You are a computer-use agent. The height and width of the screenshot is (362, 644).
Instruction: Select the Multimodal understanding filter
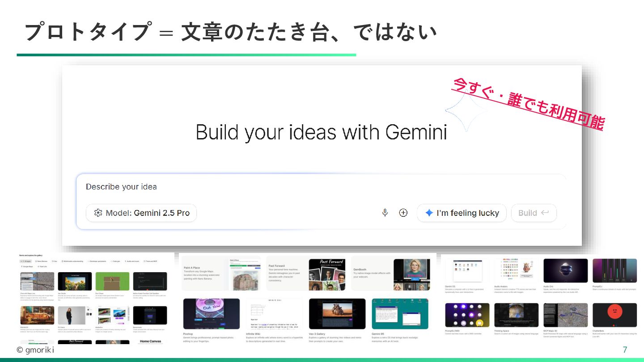point(72,261)
